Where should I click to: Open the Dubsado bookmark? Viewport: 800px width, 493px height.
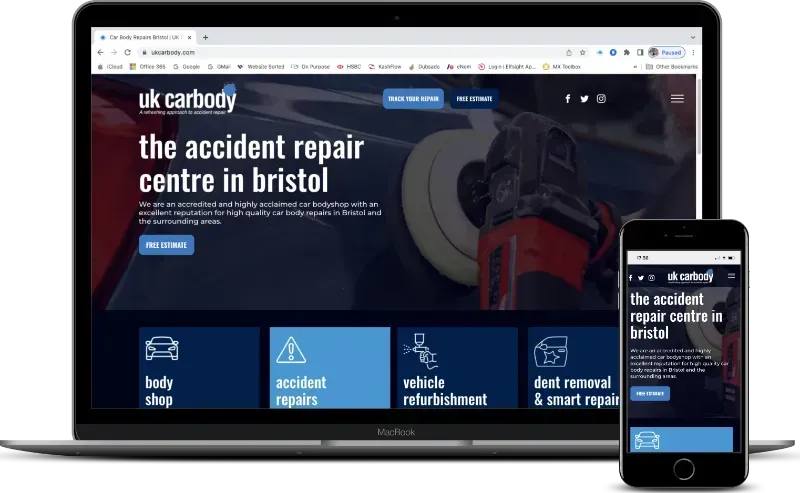tap(424, 66)
